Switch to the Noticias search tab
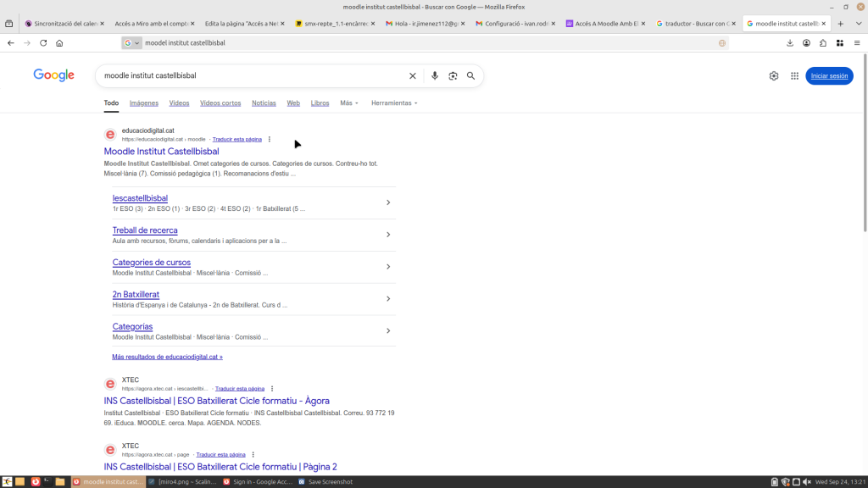This screenshot has height=488, width=868. tap(264, 103)
